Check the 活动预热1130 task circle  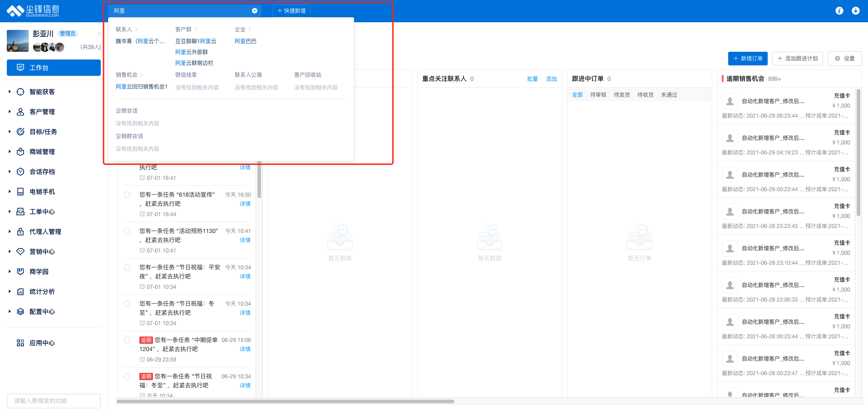(x=127, y=231)
